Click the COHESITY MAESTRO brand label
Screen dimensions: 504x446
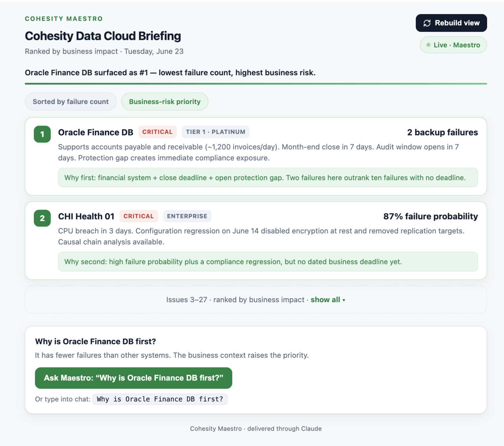click(64, 19)
